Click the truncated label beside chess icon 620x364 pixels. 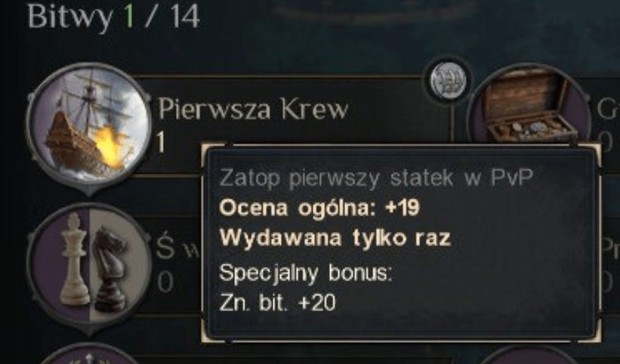pos(178,248)
